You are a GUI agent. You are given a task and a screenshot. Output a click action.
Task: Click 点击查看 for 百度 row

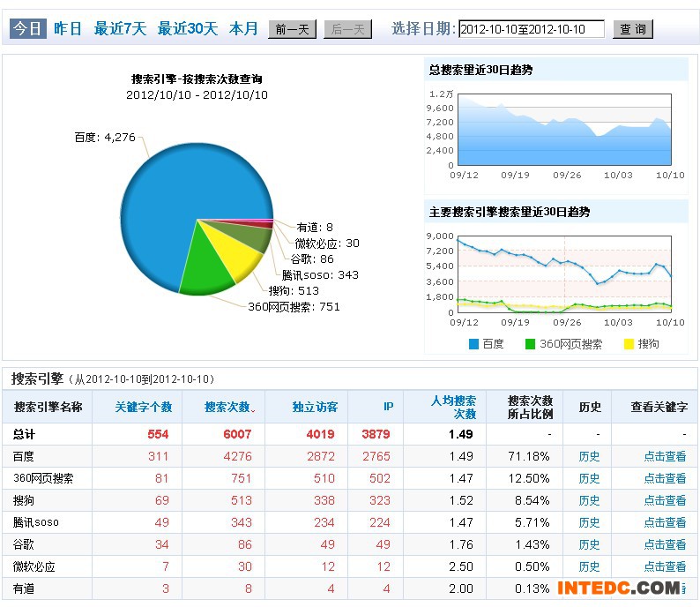pos(665,456)
